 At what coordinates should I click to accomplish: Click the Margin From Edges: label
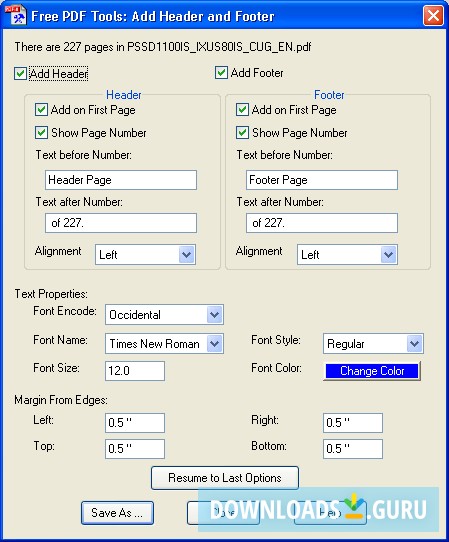[61, 400]
